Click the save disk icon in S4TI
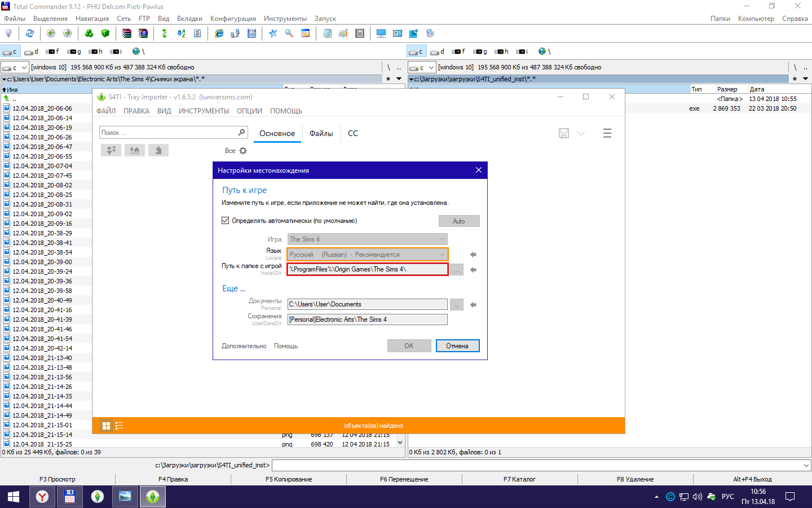This screenshot has height=508, width=812. point(564,133)
